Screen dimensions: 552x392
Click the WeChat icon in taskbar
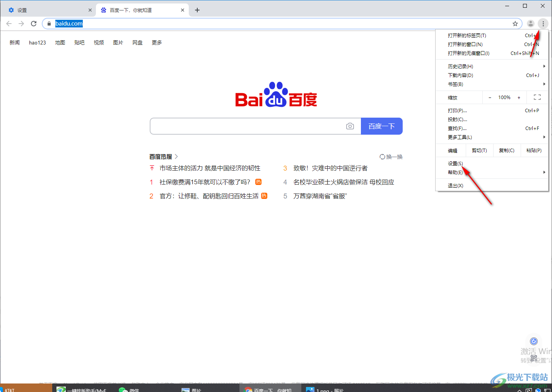(x=123, y=389)
